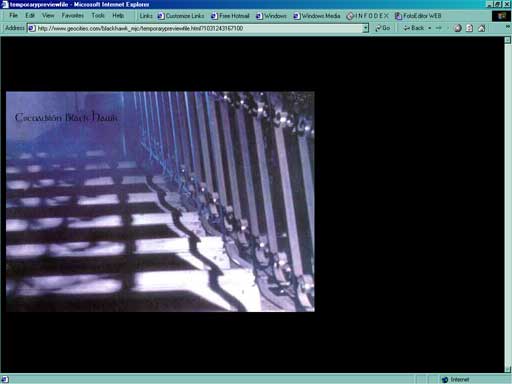
Task: Click the Windows flag throbber logo
Action: point(501,16)
